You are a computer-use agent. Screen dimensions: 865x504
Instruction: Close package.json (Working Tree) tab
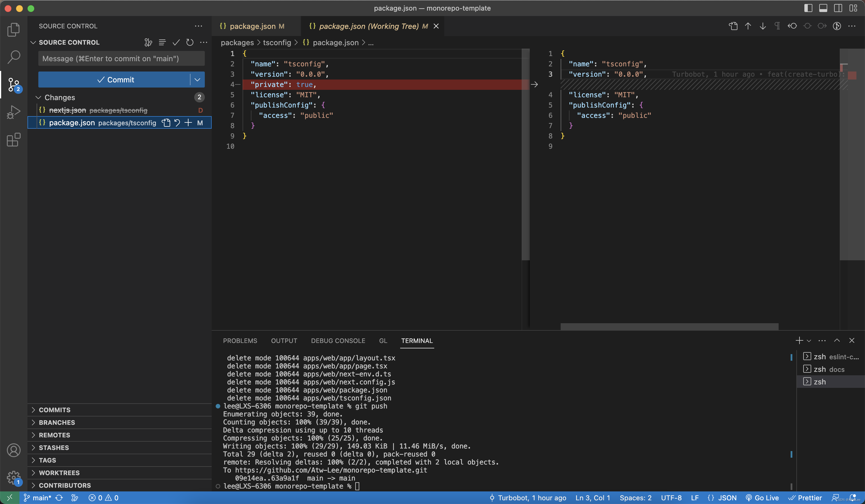[x=436, y=26]
